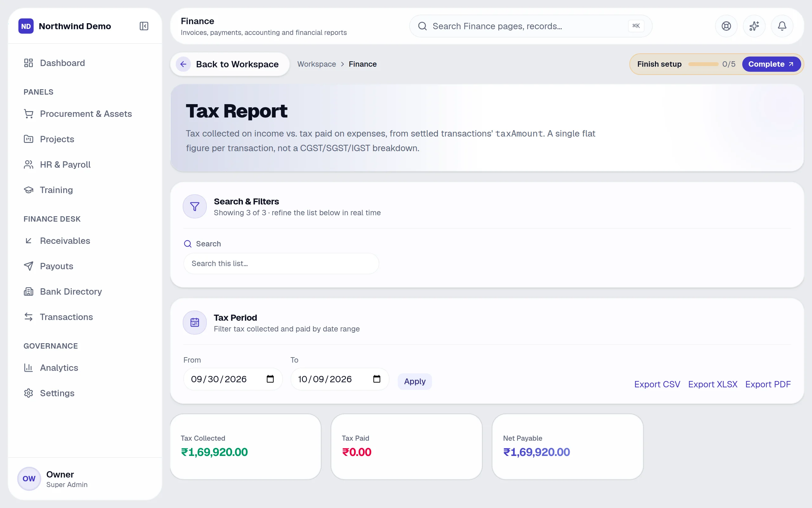Click 'Showing 3 of 3' text
Image resolution: width=812 pixels, height=508 pixels.
tap(240, 213)
